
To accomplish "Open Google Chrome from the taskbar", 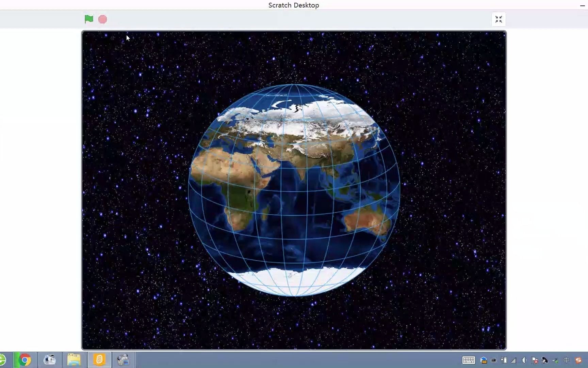I will (24, 360).
